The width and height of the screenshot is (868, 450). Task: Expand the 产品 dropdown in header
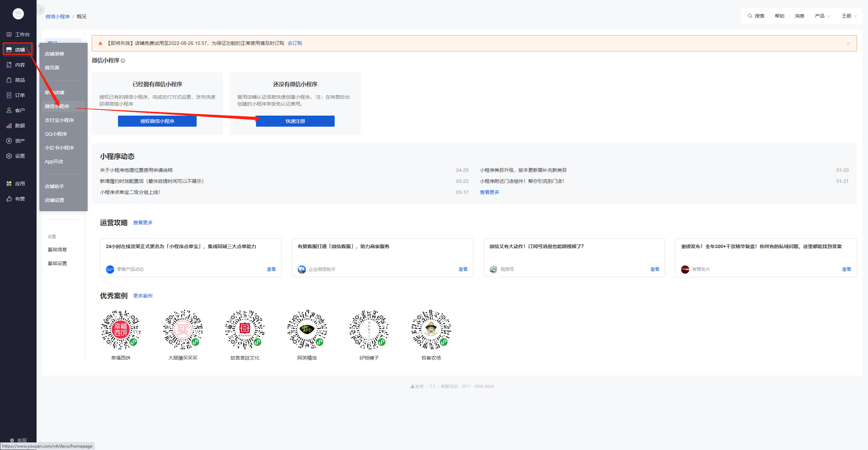point(822,16)
